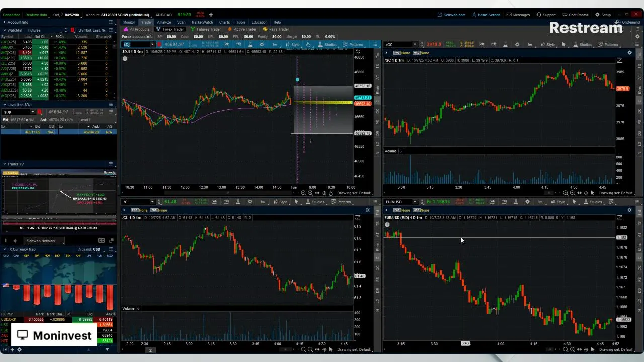
Task: Toggle the TS side tab on /CL chart
Action: click(378, 224)
